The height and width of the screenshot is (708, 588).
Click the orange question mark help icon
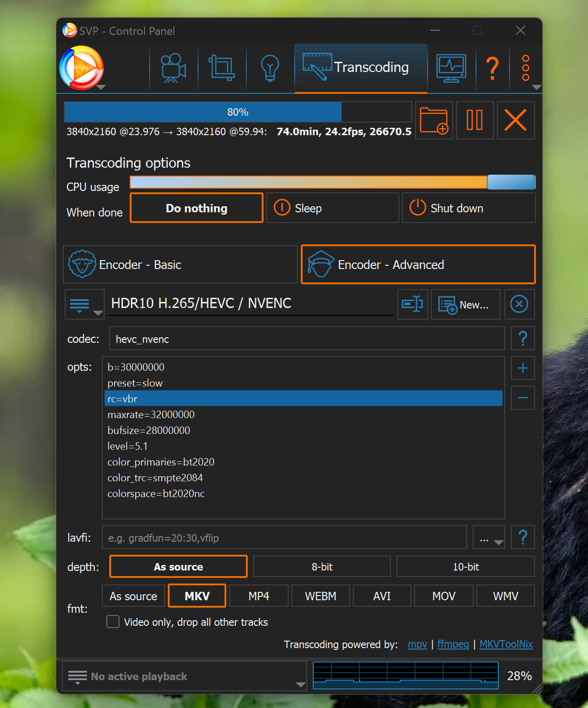point(492,68)
